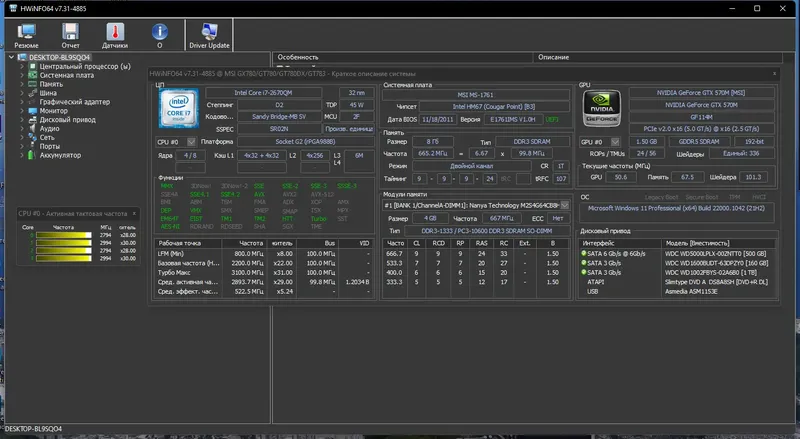
Task: Click the HWiNFO64 title bar app icon
Action: coord(13,8)
